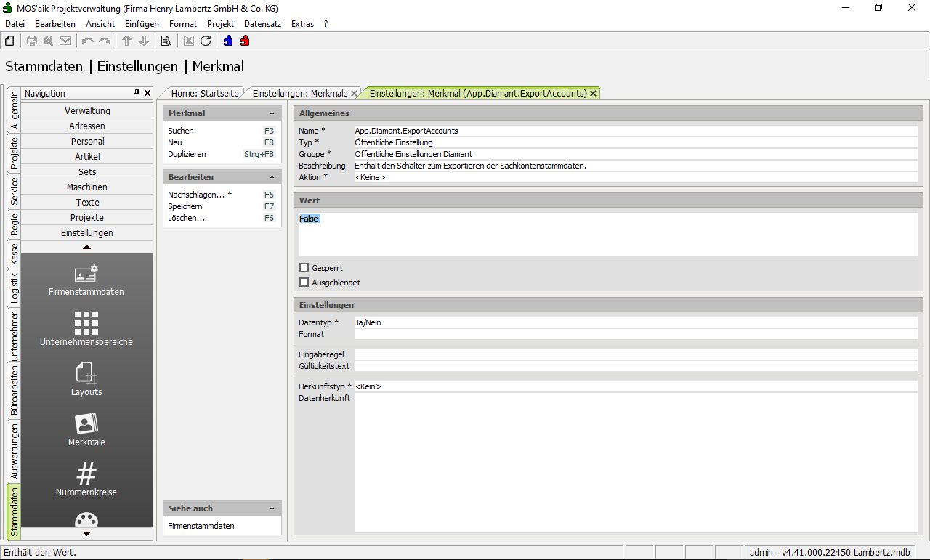Open Unternehmensbereiche grid icon
The height and width of the screenshot is (560, 930).
point(86,329)
